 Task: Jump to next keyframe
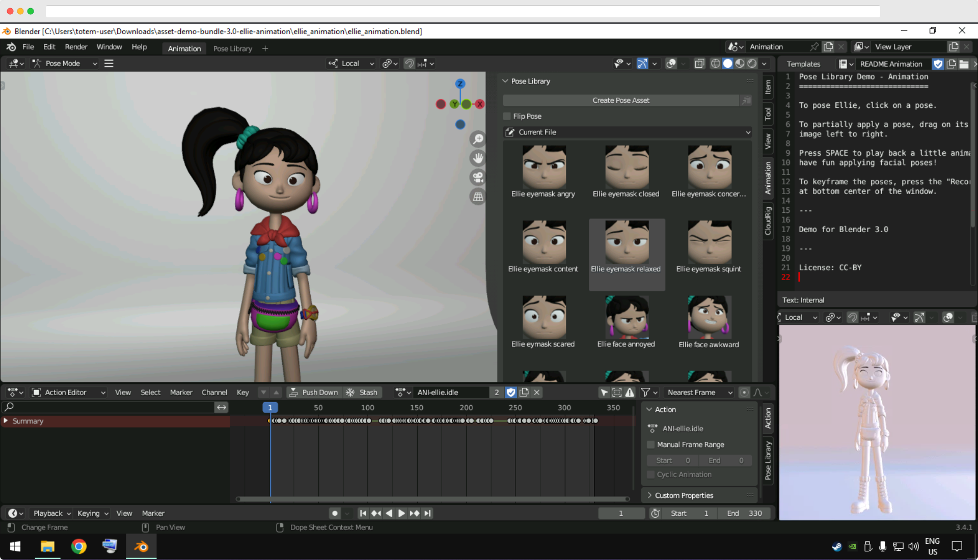pos(415,513)
